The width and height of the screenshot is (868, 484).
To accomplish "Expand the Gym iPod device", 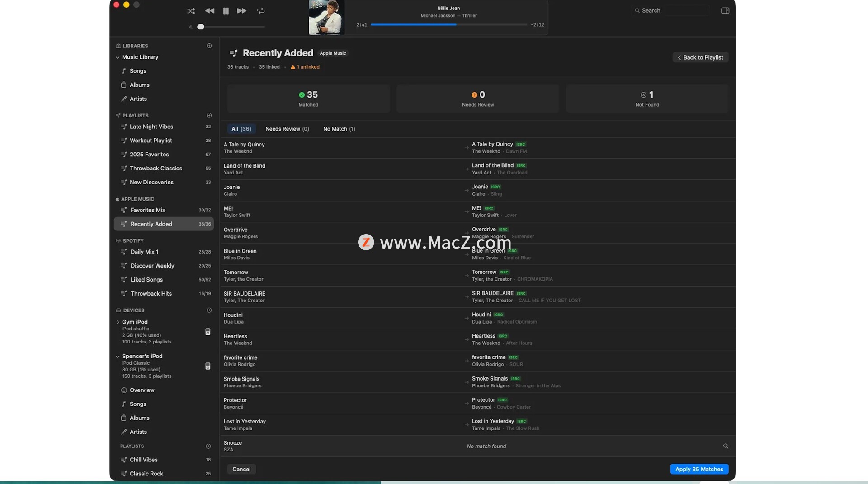I will point(118,322).
